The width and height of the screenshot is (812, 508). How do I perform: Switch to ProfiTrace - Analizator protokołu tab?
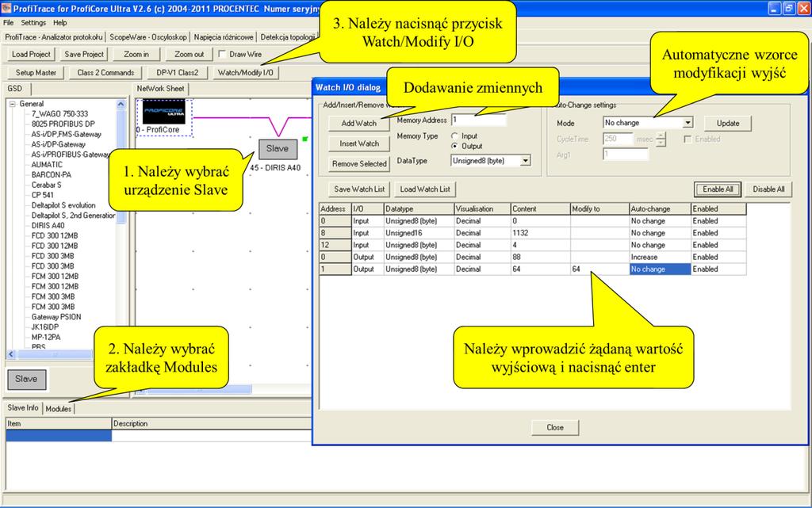(54, 37)
